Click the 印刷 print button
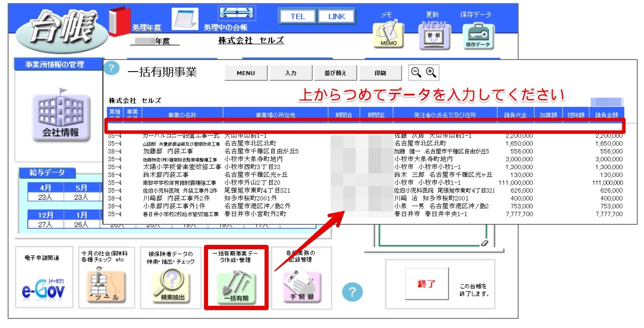The image size is (644, 328). pyautogui.click(x=380, y=73)
